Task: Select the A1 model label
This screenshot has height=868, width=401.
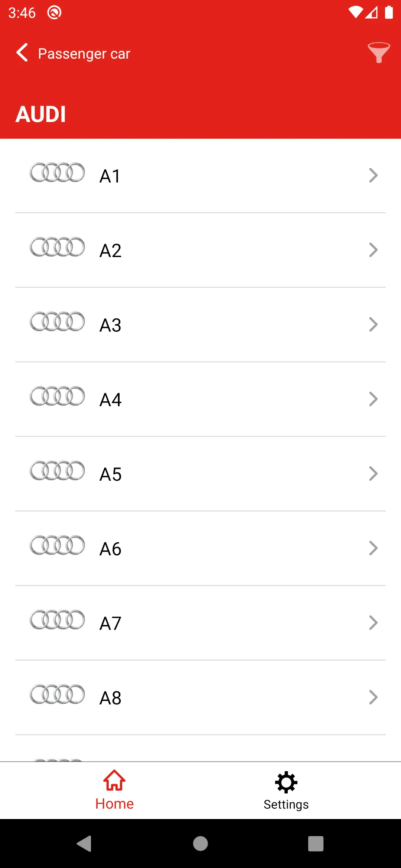Action: [110, 176]
